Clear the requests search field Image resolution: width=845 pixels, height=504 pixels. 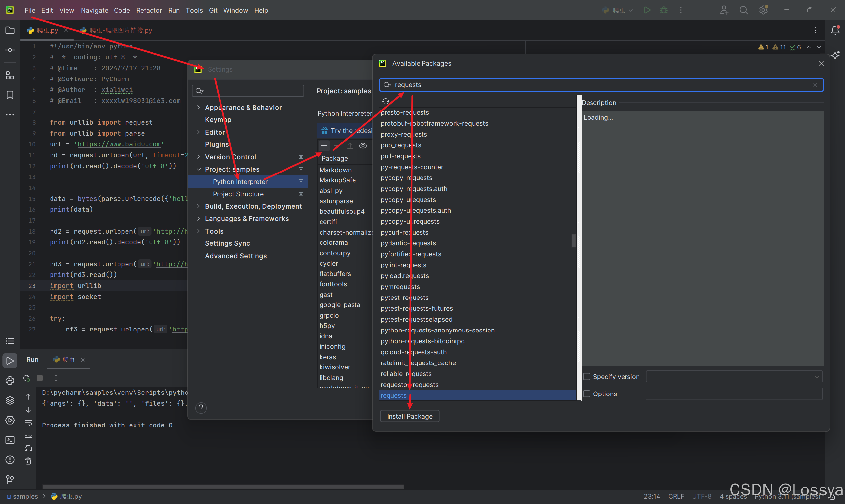(x=815, y=85)
